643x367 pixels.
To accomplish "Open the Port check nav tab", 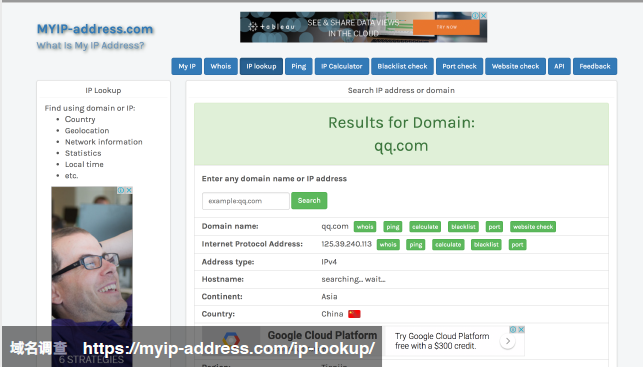I will [459, 66].
